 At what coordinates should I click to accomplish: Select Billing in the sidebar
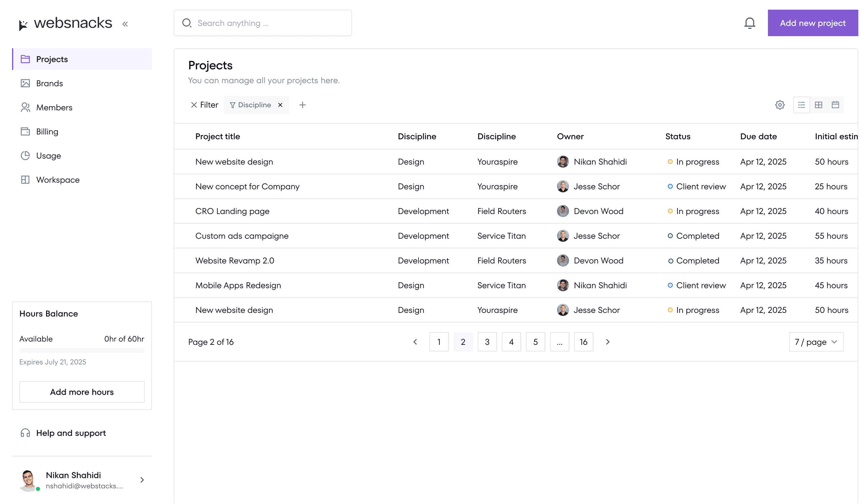coord(47,131)
